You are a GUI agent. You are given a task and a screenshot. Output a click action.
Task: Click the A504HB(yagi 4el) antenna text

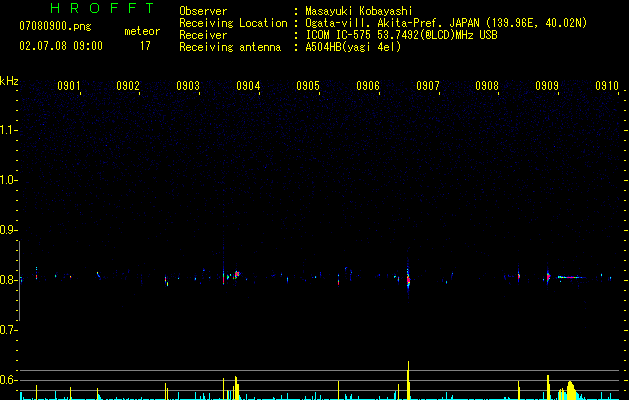point(353,47)
